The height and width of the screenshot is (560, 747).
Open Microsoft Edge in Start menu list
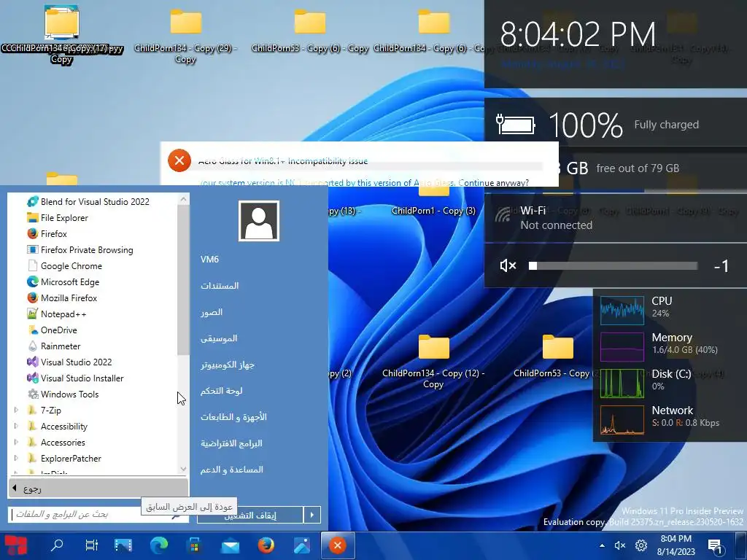pos(63,282)
